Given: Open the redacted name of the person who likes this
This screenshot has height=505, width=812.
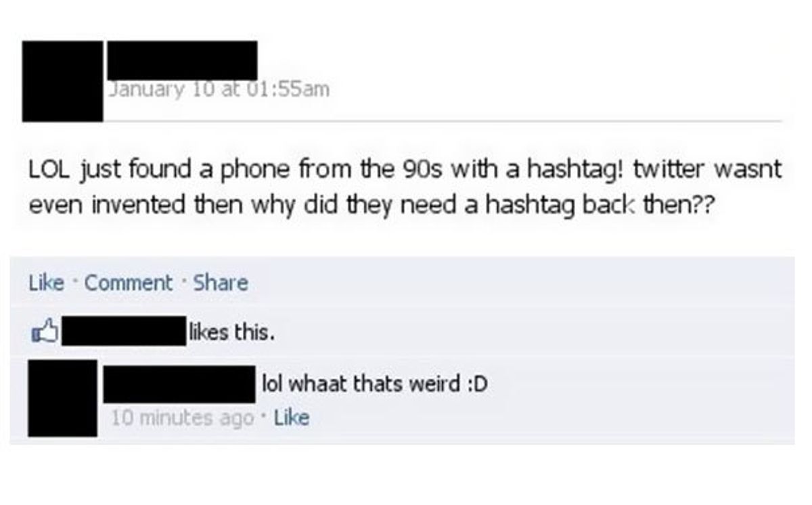Looking at the screenshot, I should [x=127, y=330].
